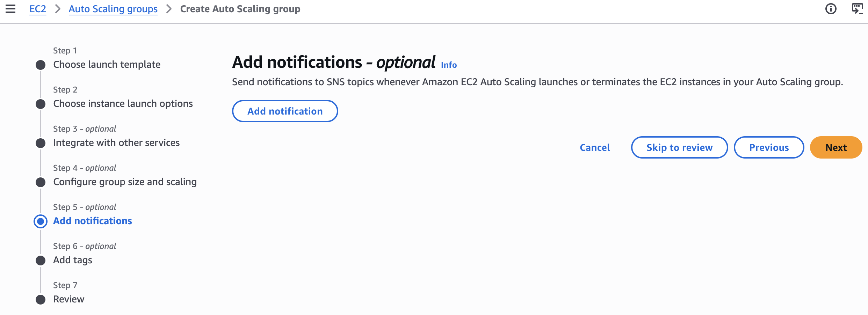Click the Add notification button

(x=285, y=111)
